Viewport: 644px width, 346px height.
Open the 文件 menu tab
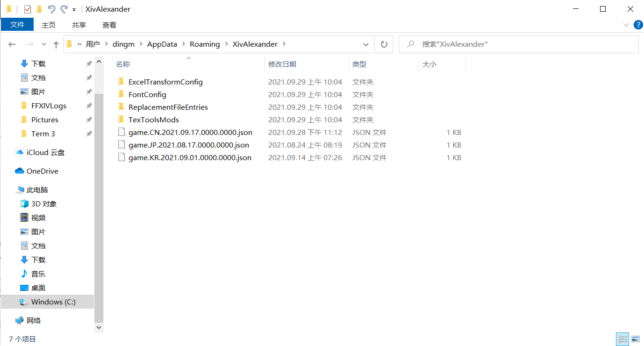pos(17,25)
